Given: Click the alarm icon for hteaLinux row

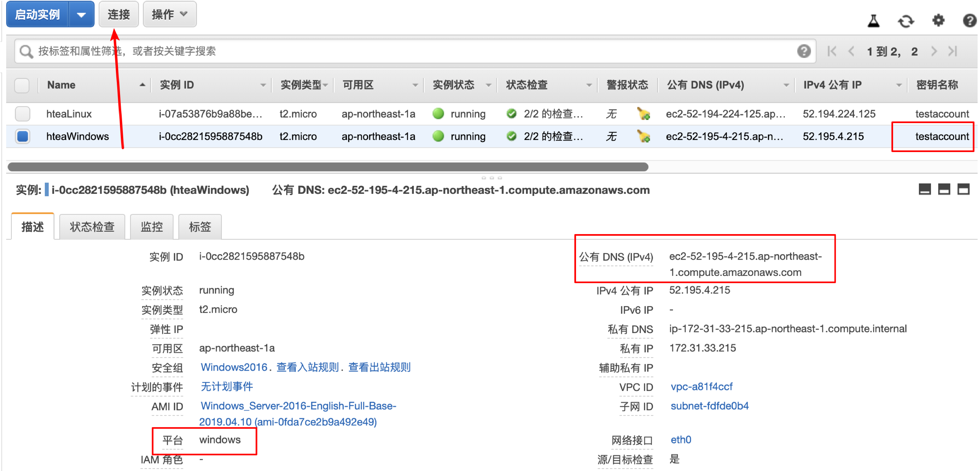Looking at the screenshot, I should [644, 114].
